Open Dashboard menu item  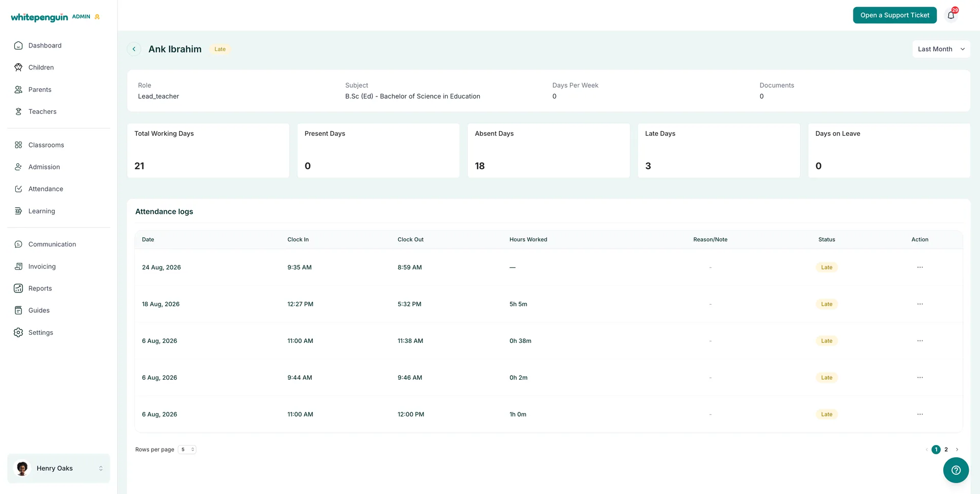click(x=59, y=45)
